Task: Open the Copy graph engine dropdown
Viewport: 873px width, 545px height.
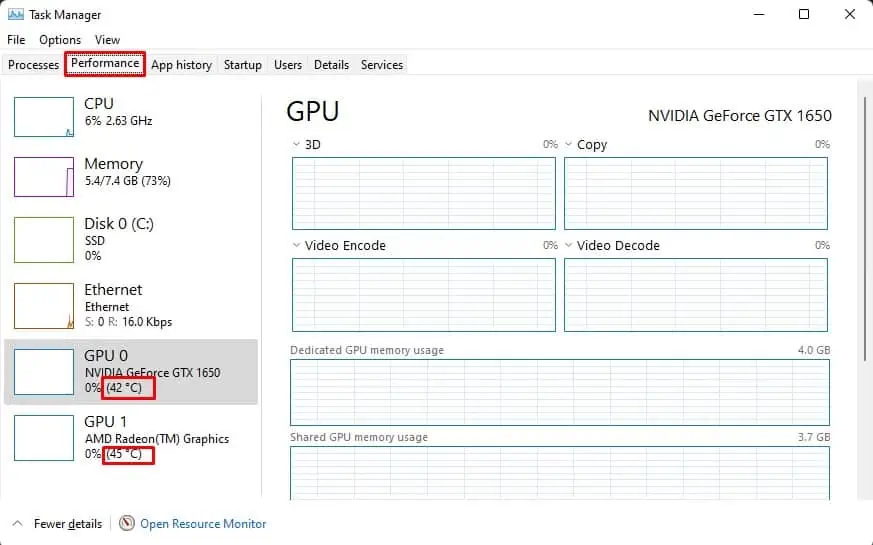Action: click(569, 145)
